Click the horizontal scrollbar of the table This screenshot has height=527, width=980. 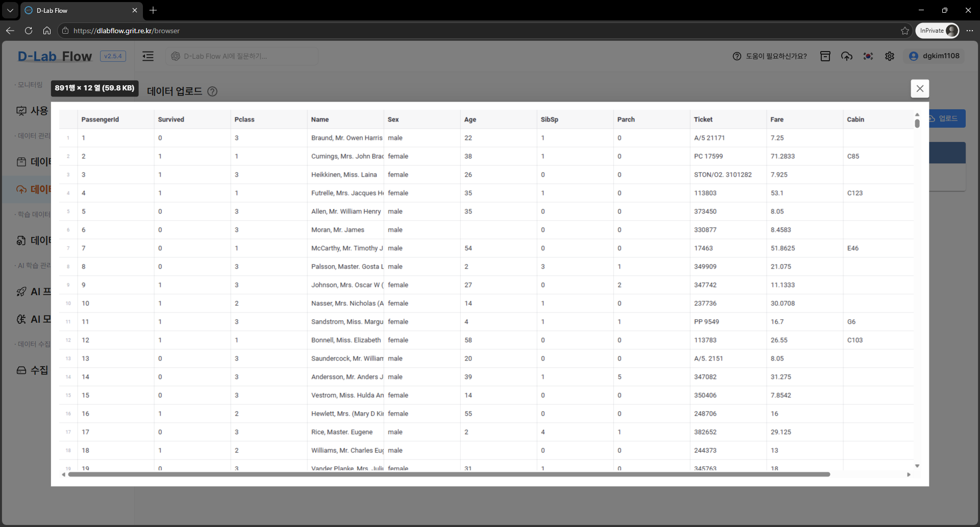pos(449,474)
